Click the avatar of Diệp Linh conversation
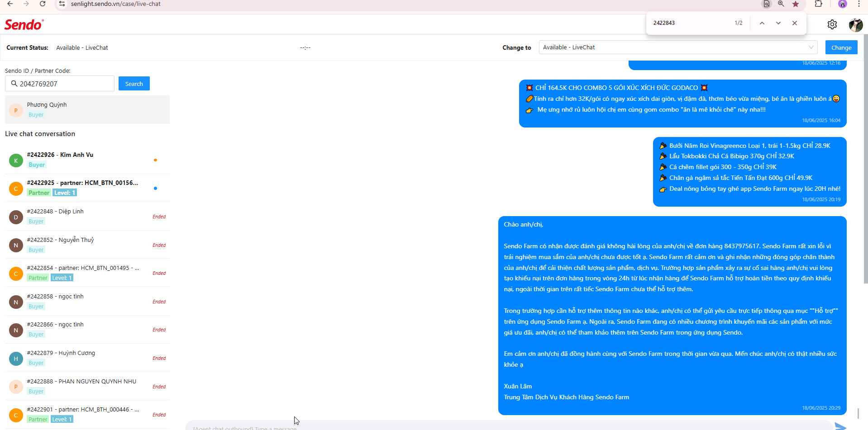 16,217
